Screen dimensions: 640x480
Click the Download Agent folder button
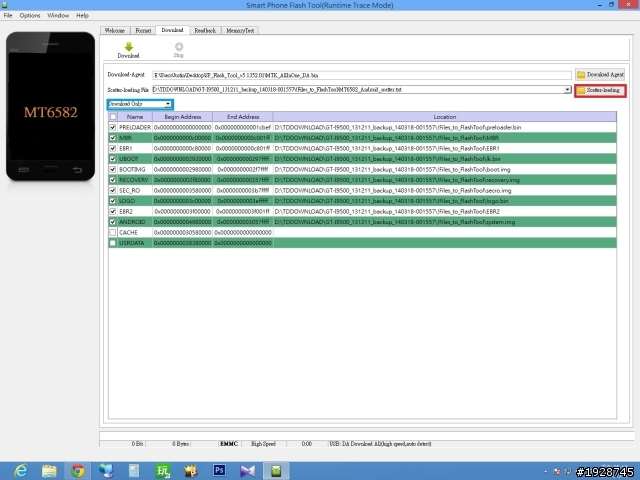[x=600, y=75]
